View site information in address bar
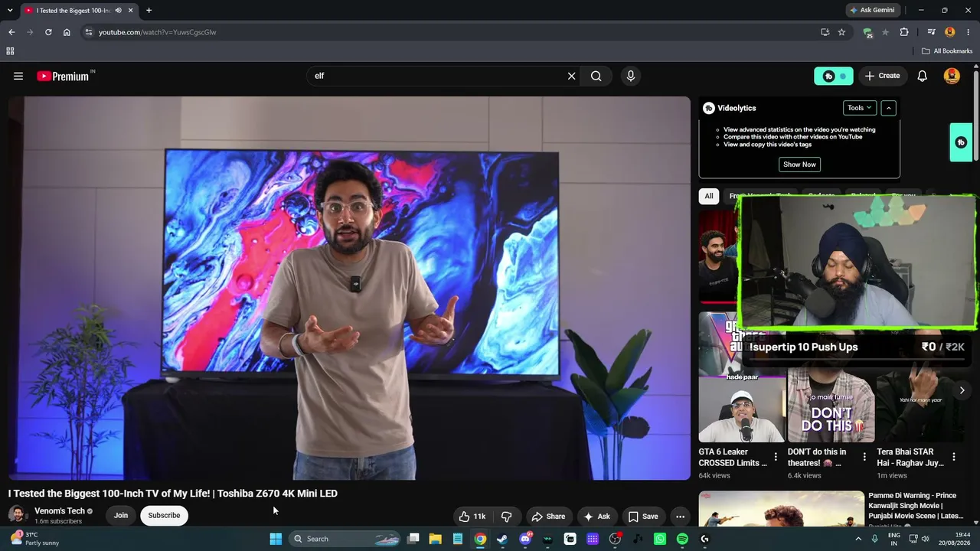980x551 pixels. coord(89,32)
